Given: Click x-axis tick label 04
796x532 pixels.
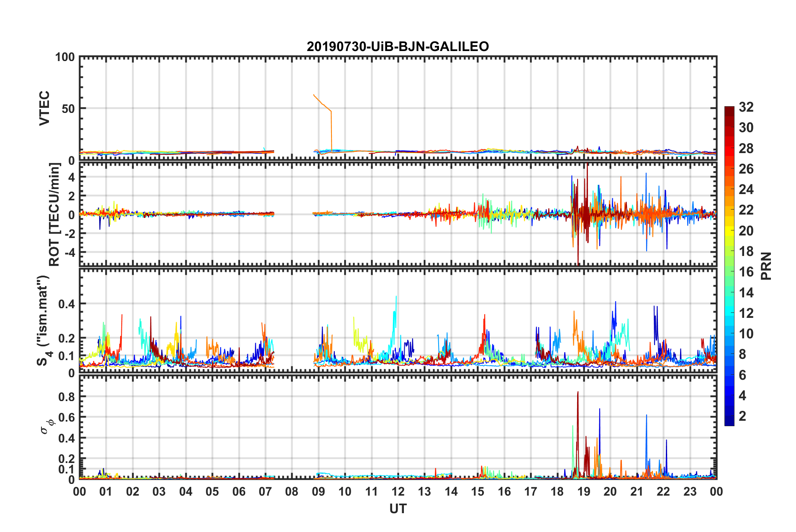Looking at the screenshot, I should (185, 491).
